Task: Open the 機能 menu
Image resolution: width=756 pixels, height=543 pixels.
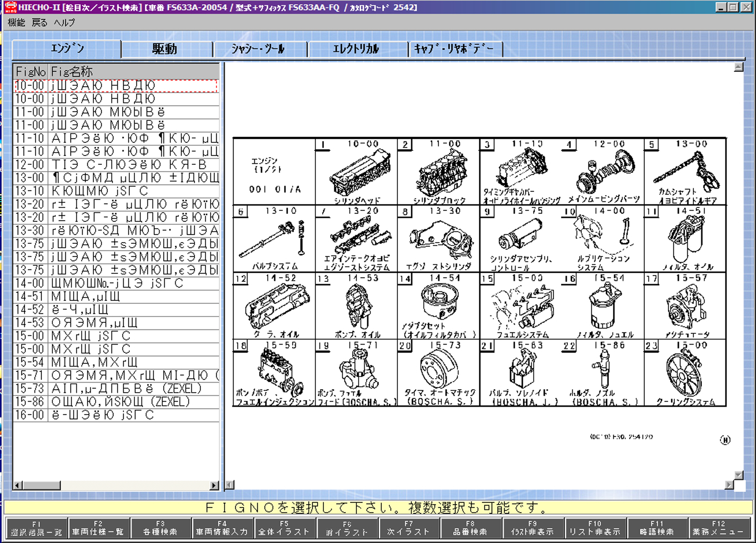Action: tap(16, 22)
